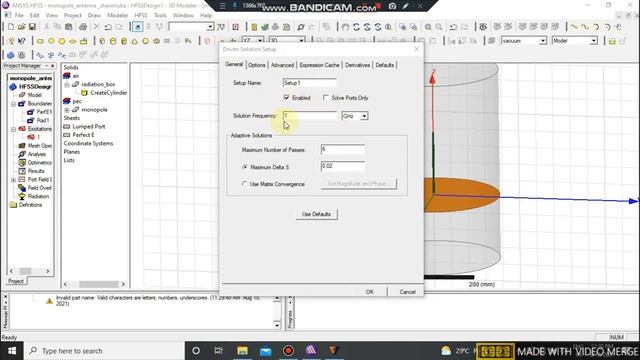
Task: Click the Project Manager horizontal scrollbar
Action: pos(29,271)
